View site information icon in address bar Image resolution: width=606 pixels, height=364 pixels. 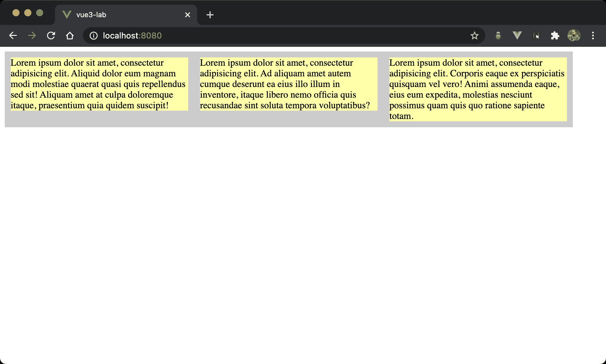coord(94,36)
